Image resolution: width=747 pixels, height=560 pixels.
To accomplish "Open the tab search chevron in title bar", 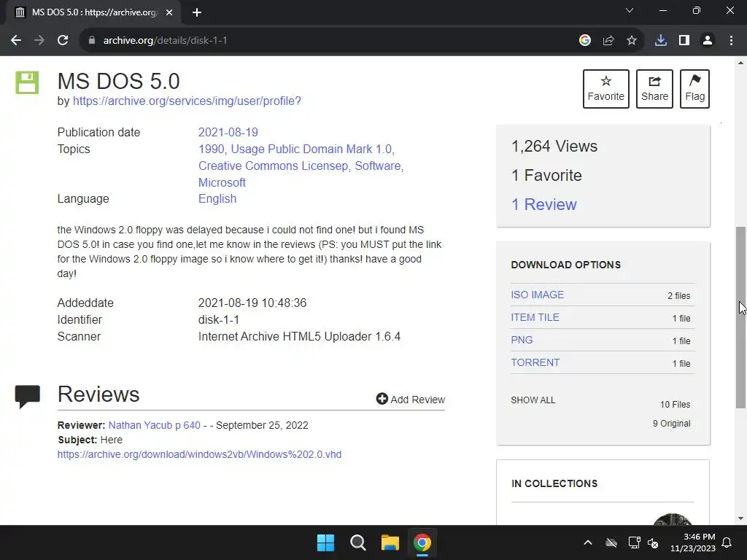I will [630, 10].
